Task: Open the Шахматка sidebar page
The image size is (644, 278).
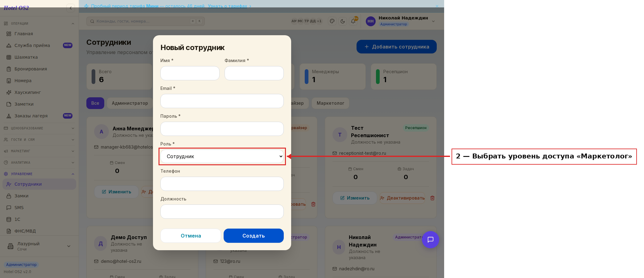Action: [x=39, y=57]
